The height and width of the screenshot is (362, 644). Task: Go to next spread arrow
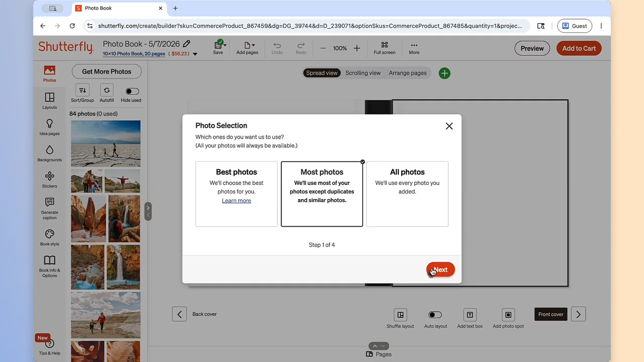click(x=578, y=314)
